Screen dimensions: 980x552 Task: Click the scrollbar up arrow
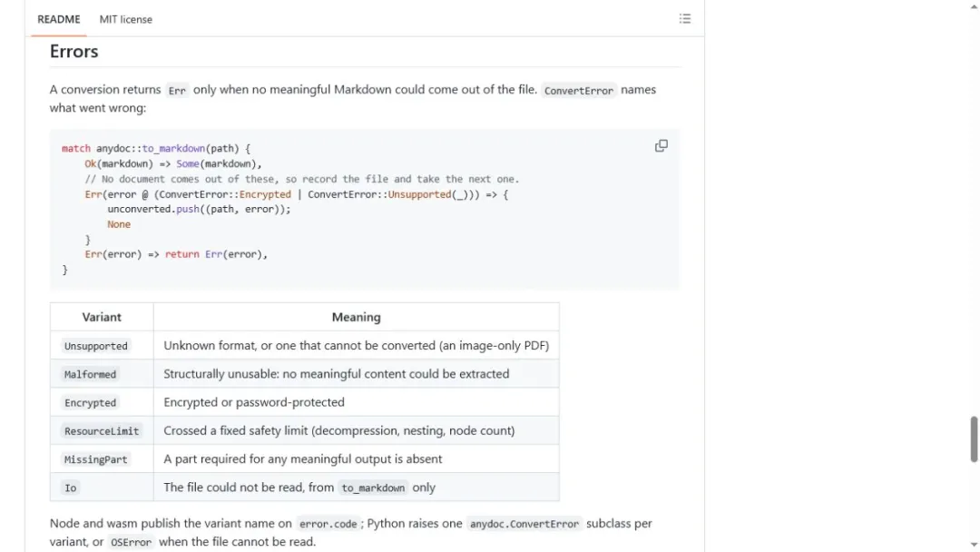[x=973, y=5]
